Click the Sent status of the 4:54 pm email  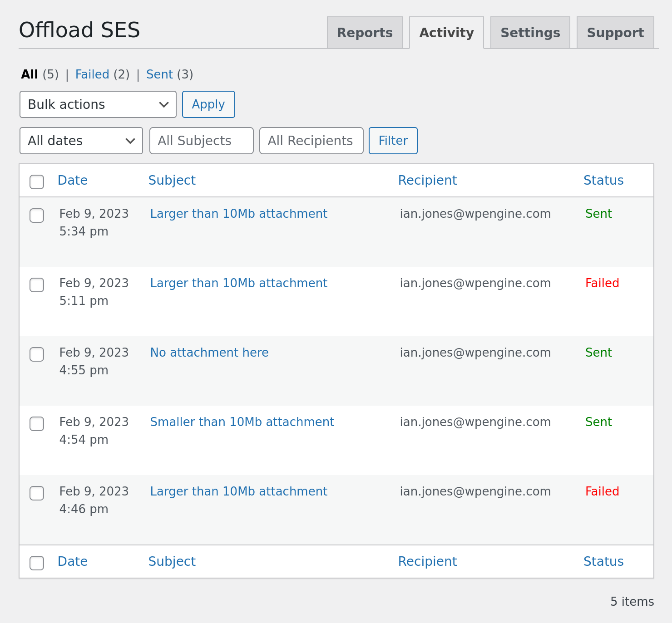pyautogui.click(x=598, y=422)
